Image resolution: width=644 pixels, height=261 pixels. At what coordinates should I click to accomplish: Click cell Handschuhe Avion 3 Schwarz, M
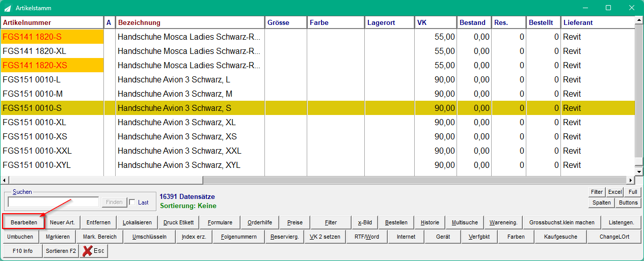point(190,94)
